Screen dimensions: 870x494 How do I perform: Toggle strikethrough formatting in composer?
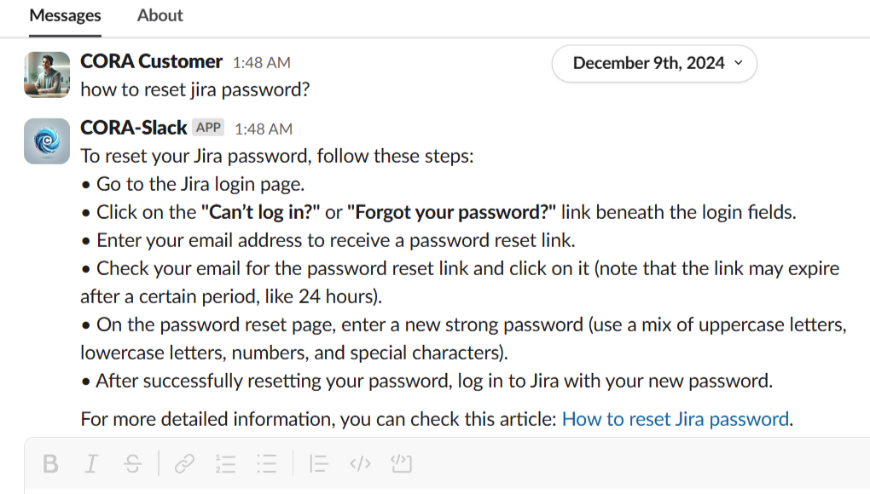(133, 464)
